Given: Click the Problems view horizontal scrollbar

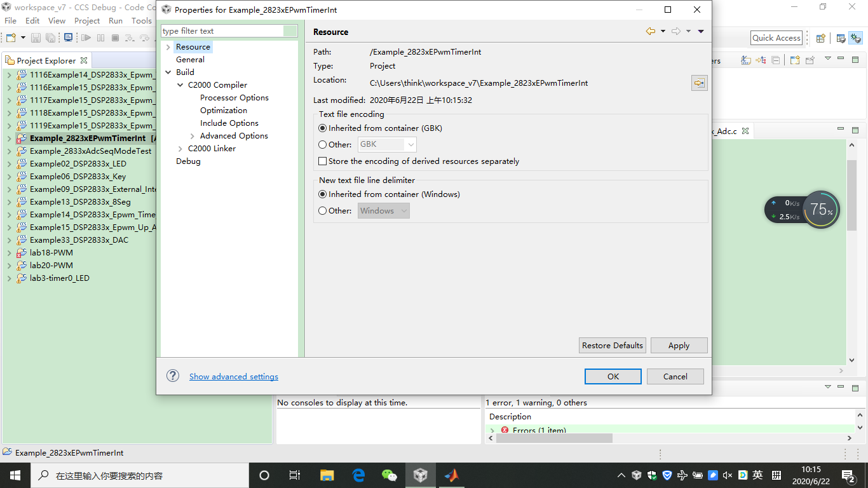Looking at the screenshot, I should point(555,438).
